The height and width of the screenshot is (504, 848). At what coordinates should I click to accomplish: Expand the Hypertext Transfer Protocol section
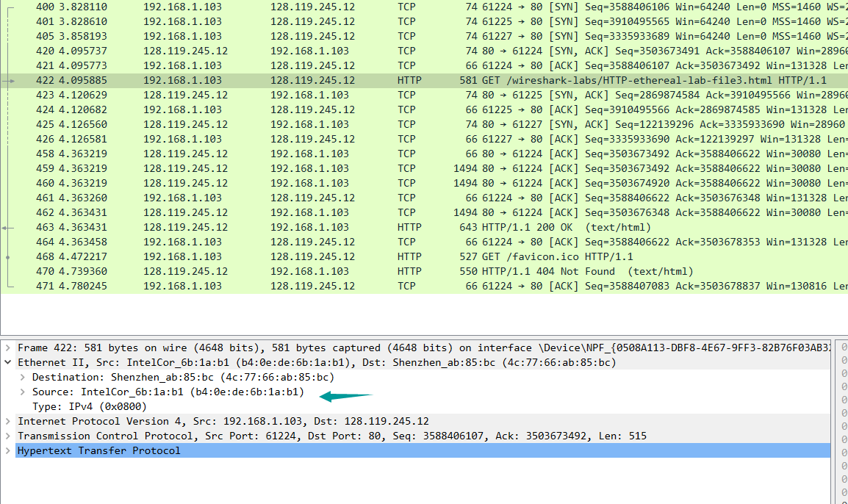coord(8,450)
